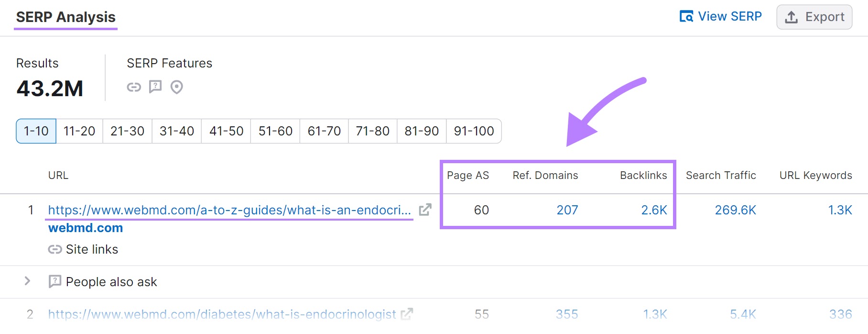Go to the 91-100 results range
Image resolution: width=868 pixels, height=334 pixels.
tap(474, 131)
